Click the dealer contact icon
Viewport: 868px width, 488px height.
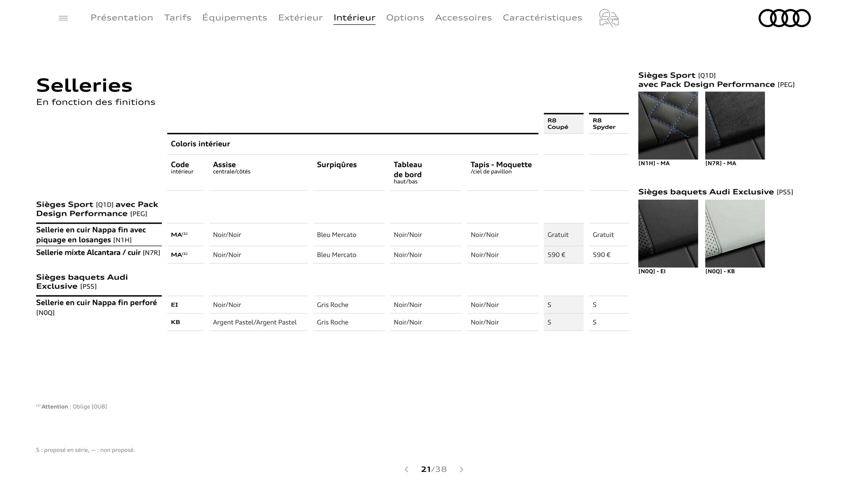coord(609,18)
